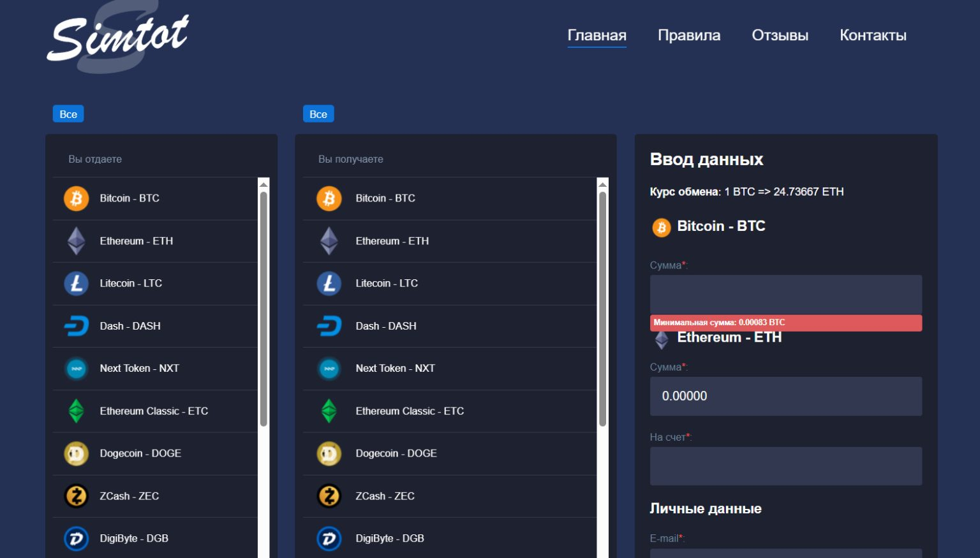Open the Контакты page
The height and width of the screenshot is (558, 980).
pyautogui.click(x=873, y=35)
